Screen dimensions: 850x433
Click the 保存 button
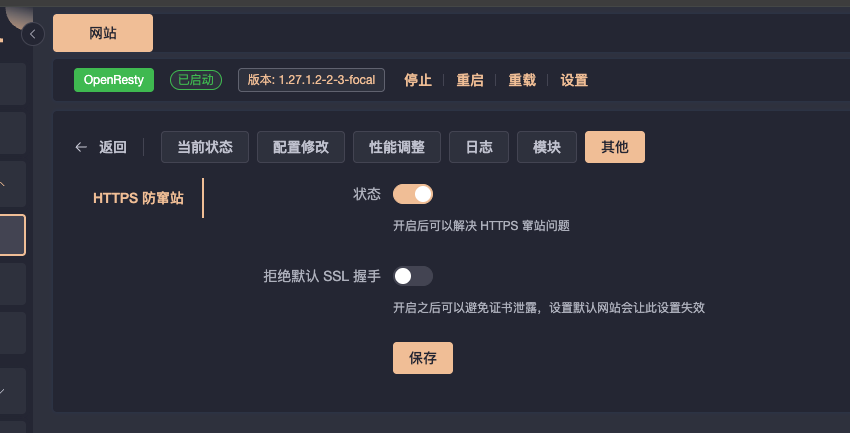pyautogui.click(x=423, y=358)
